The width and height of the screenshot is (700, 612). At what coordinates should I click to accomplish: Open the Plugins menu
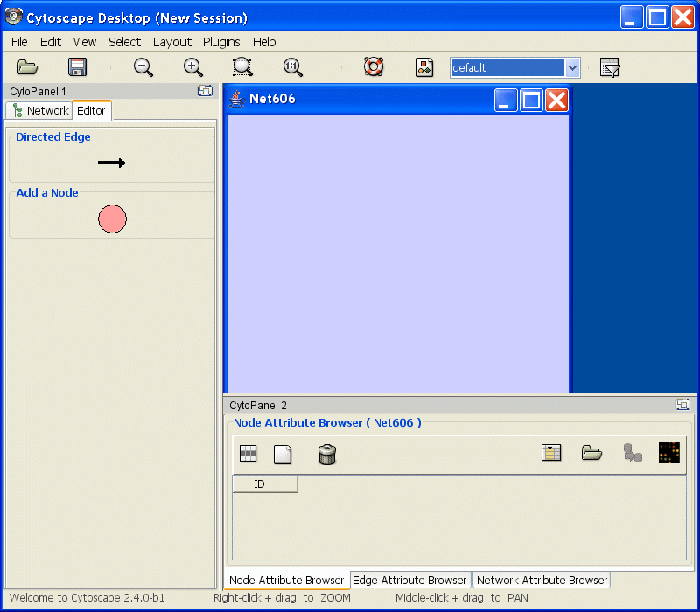pos(221,42)
